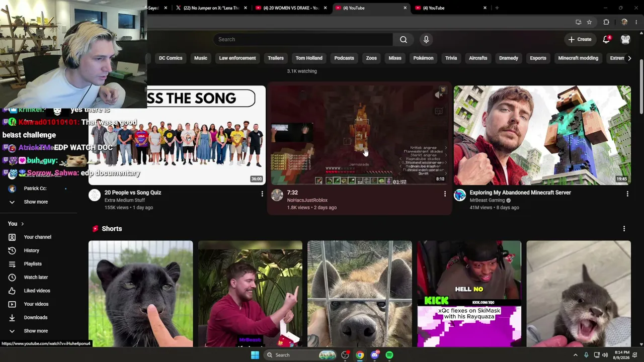Screen dimensions: 644x362
Task: Close the No Jumper on X tab
Action: pyautogui.click(x=246, y=8)
